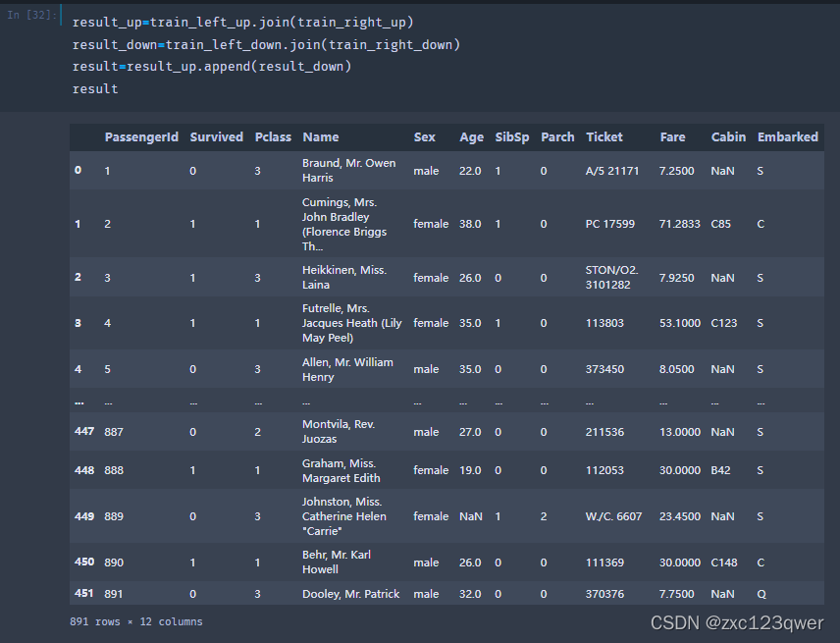Click fare value '13.0000'
The image size is (840, 643).
click(x=679, y=432)
